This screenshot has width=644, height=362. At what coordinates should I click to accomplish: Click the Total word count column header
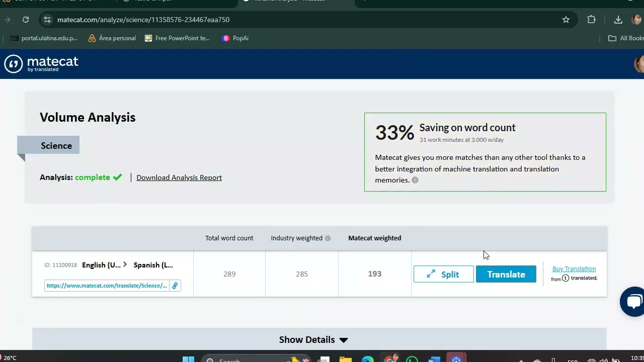pyautogui.click(x=229, y=238)
